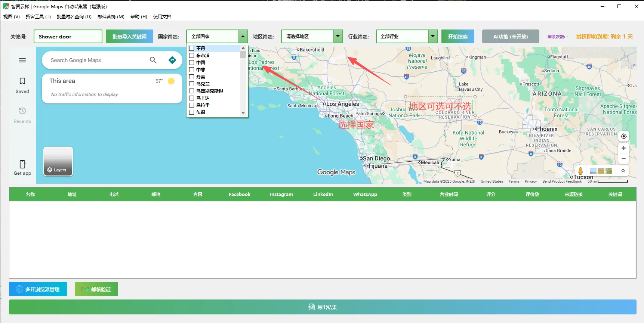Viewport: 644px width, 323px height.
Task: Open the 请选择地区 region dropdown
Action: (338, 37)
